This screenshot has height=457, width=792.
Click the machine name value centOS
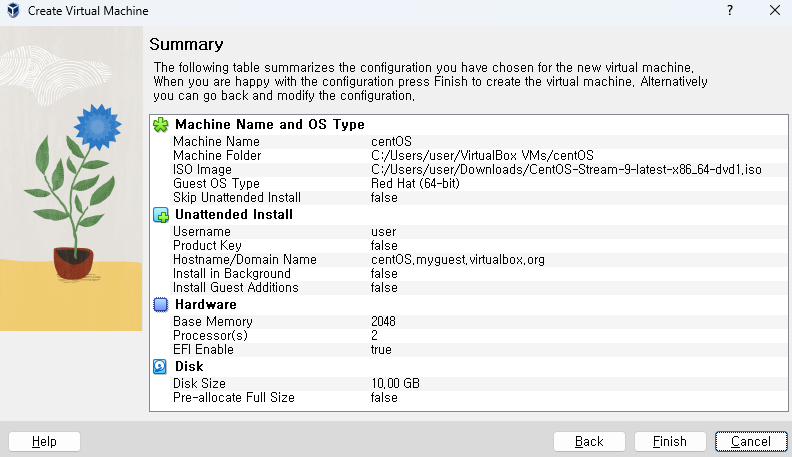(391, 141)
